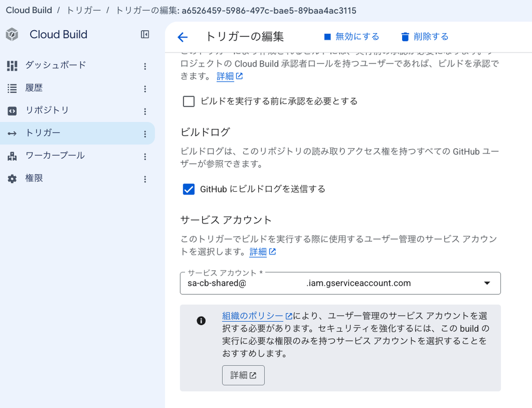Click the trash icon for 削除する
532x408 pixels.
click(x=405, y=37)
